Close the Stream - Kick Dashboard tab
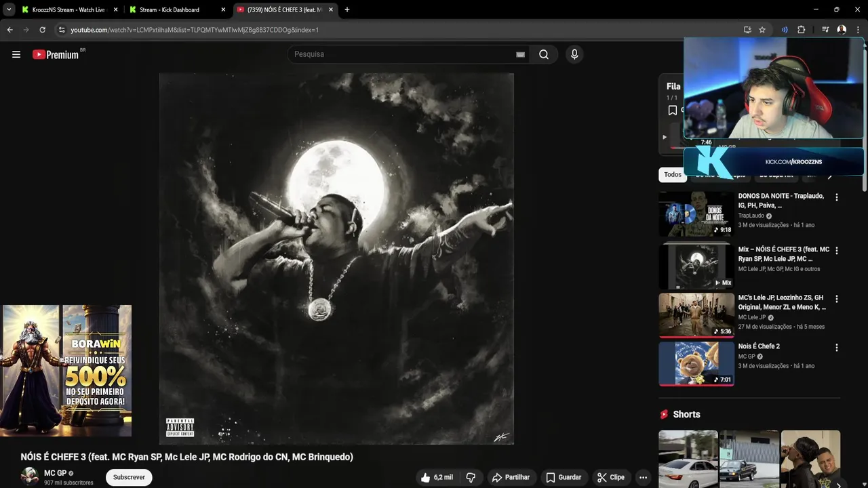 point(223,9)
